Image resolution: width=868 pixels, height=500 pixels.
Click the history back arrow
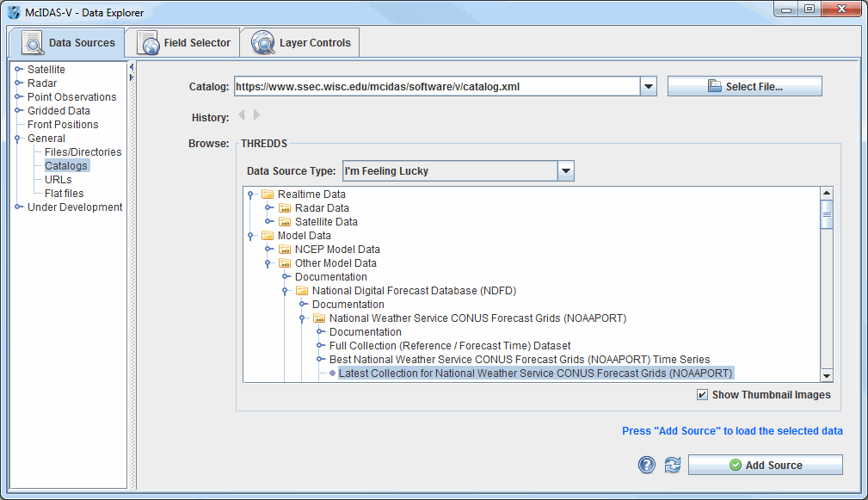(242, 114)
